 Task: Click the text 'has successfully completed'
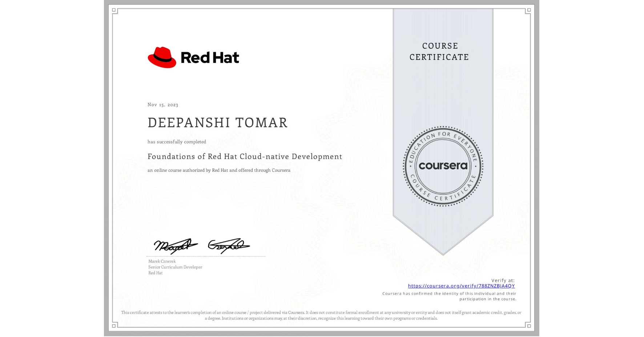(177, 142)
